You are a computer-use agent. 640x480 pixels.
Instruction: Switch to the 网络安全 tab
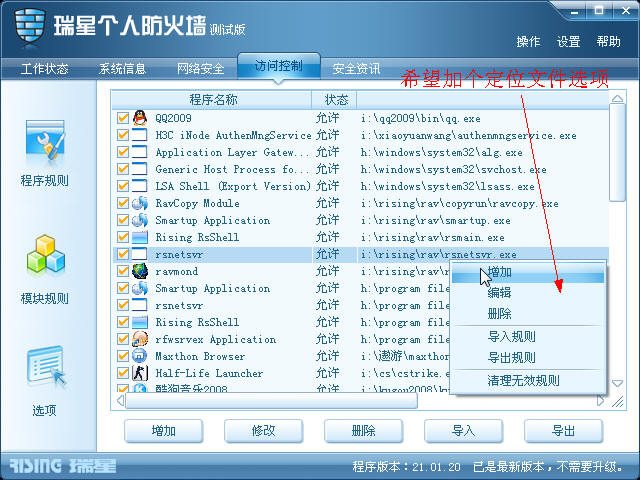click(200, 69)
